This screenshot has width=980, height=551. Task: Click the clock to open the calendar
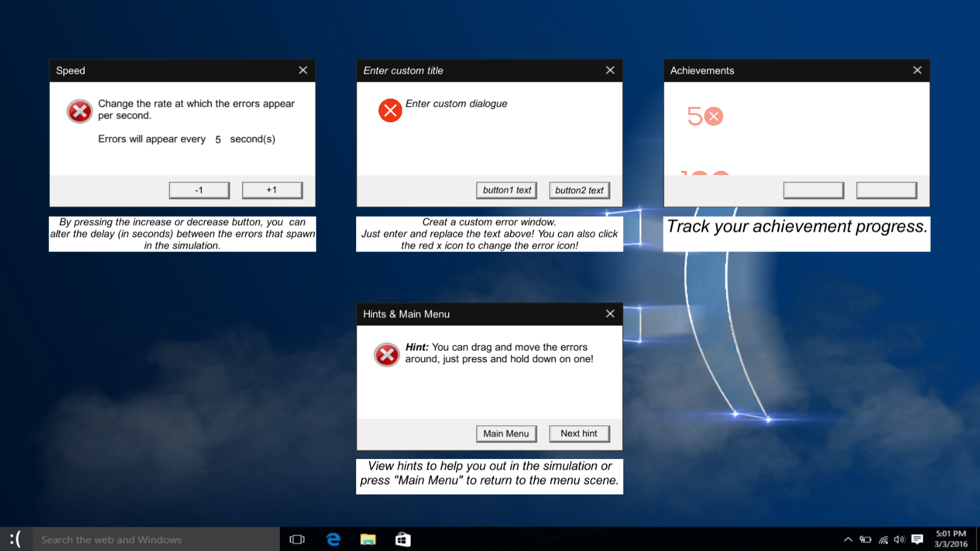951,538
